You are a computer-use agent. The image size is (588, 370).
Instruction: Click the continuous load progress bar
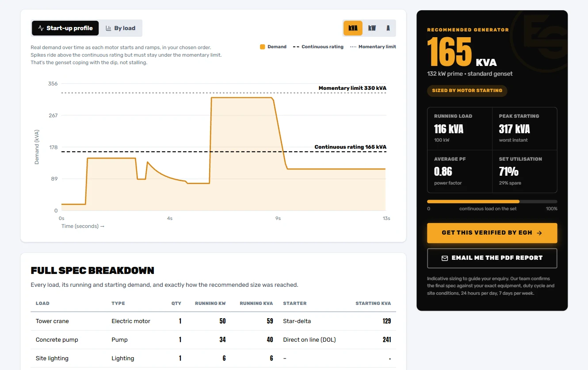pos(492,201)
